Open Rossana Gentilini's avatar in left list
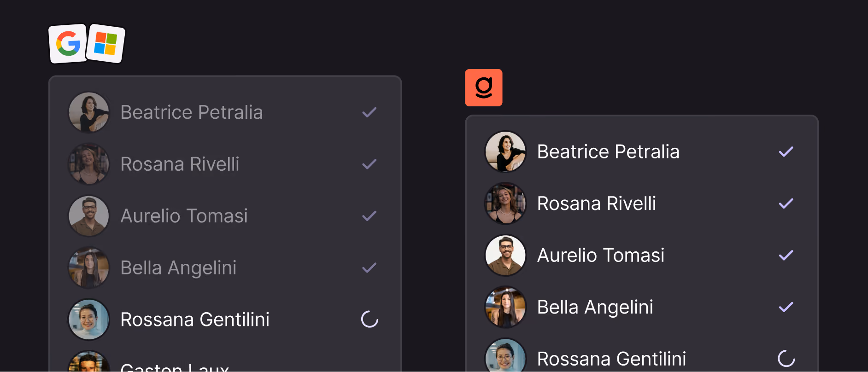 point(89,319)
